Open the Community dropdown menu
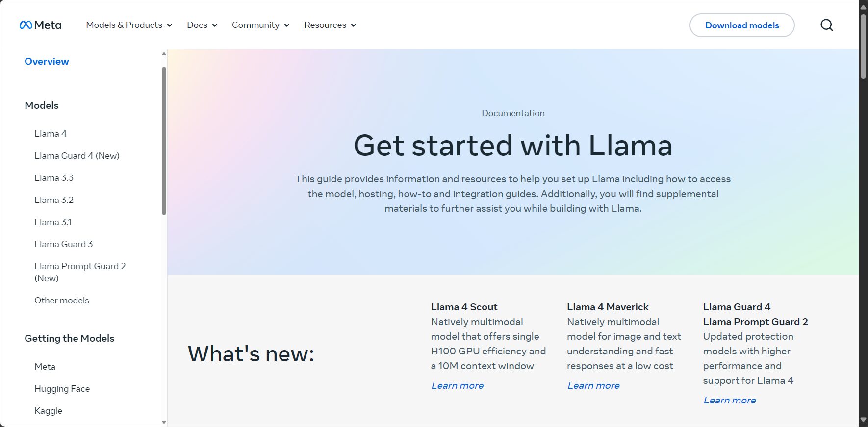This screenshot has width=868, height=427. click(260, 25)
